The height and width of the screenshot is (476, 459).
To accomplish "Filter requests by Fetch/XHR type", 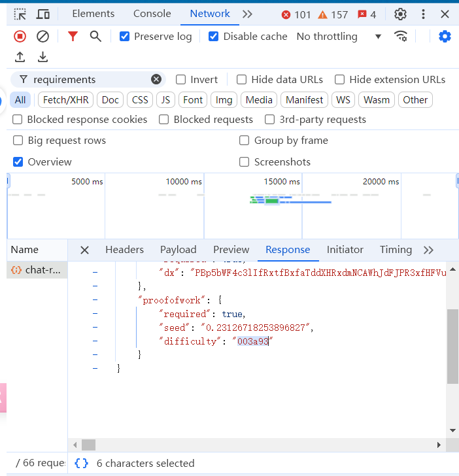I will tap(66, 100).
